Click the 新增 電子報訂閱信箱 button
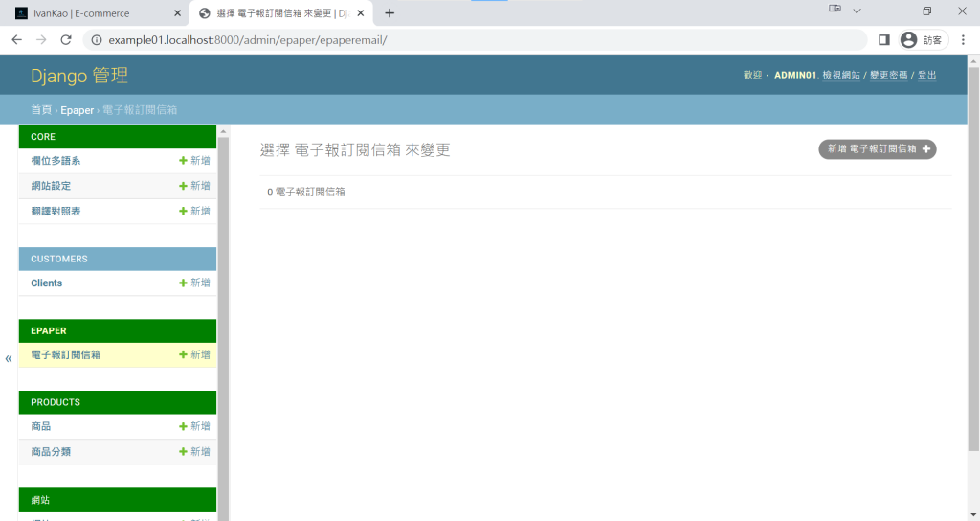This screenshot has height=521, width=980. [877, 148]
